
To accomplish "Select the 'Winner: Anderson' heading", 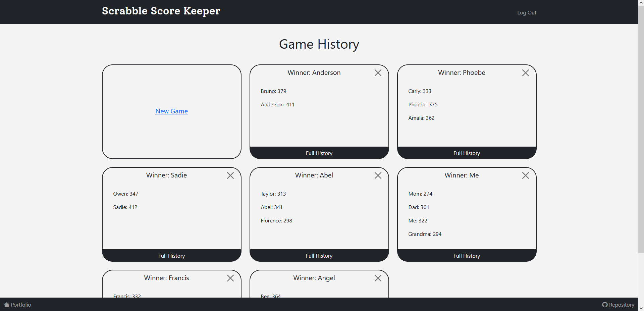I will (x=314, y=72).
